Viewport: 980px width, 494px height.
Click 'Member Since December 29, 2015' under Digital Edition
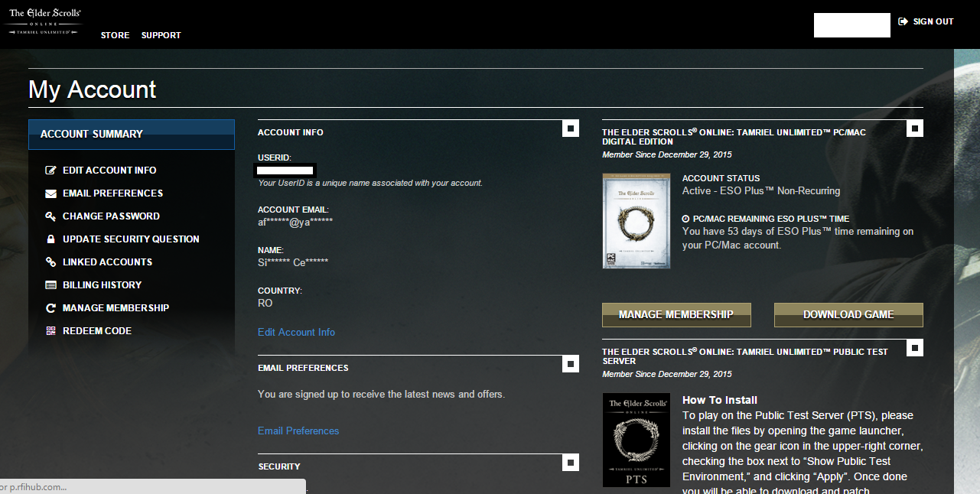tap(667, 154)
